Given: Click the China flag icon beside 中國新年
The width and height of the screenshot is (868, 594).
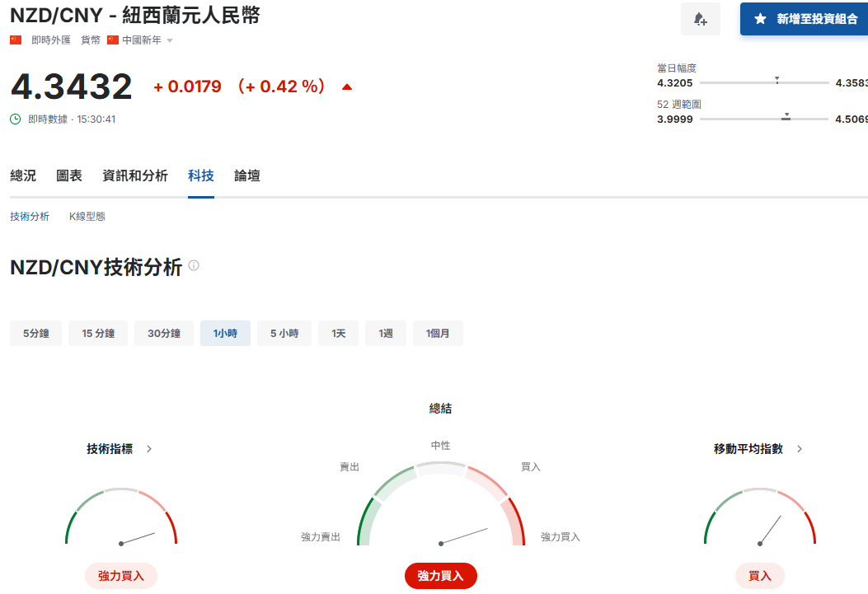Looking at the screenshot, I should (113, 40).
